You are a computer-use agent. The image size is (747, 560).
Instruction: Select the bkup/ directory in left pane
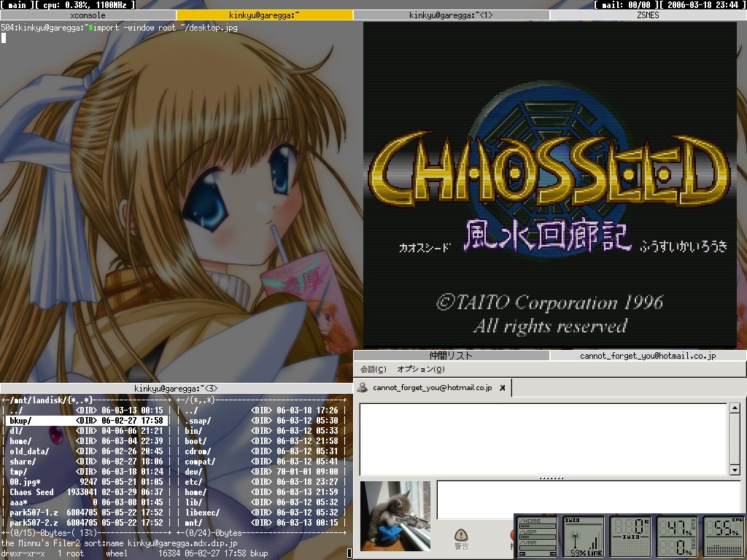86,421
